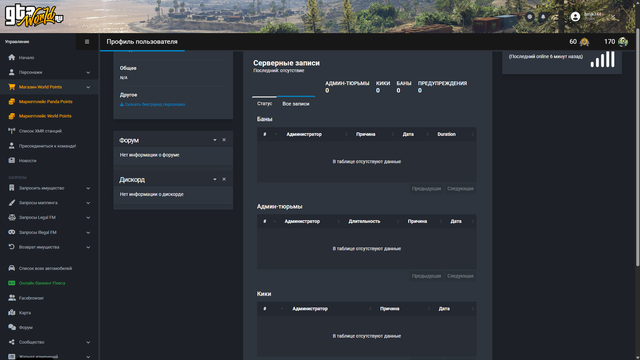Screen dimensions: 640x360
Task: Sort Баны table by Duration column
Action: coord(455,134)
